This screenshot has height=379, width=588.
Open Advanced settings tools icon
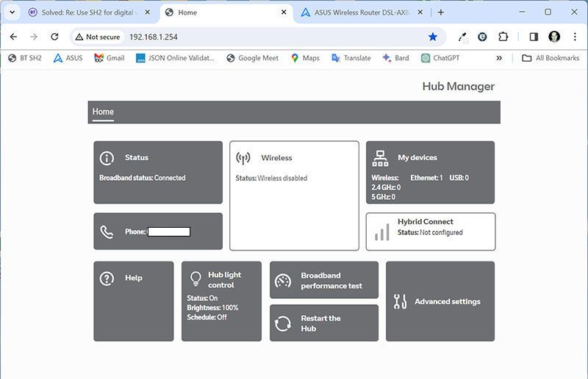(401, 301)
